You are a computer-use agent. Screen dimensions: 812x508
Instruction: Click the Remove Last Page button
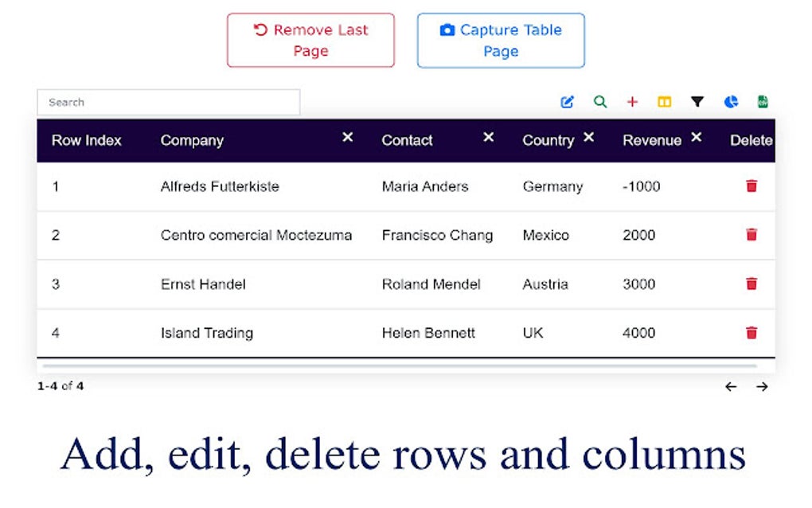click(x=310, y=41)
